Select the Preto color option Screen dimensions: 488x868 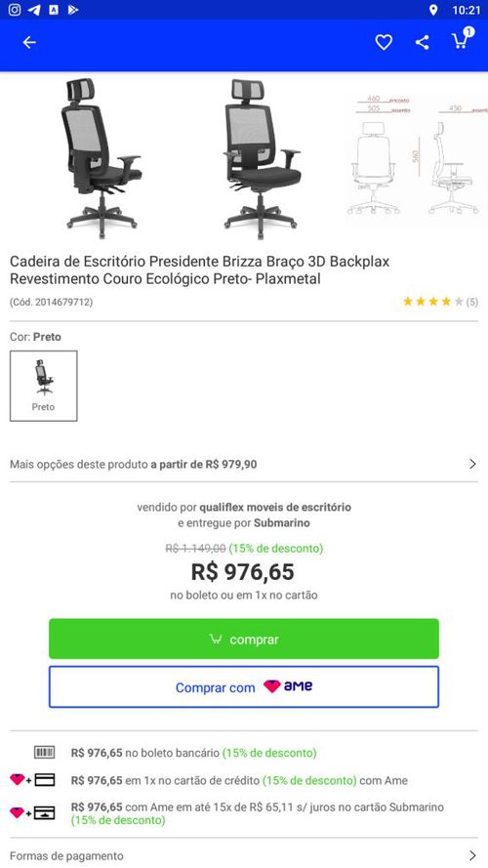(x=44, y=386)
